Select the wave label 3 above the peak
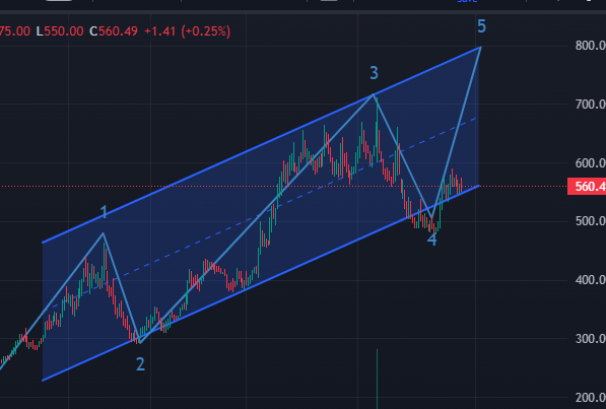This screenshot has width=606, height=409. pyautogui.click(x=374, y=73)
